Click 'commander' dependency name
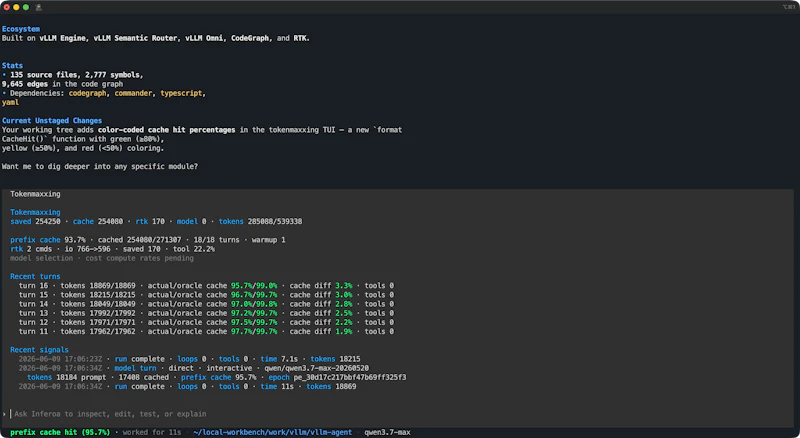The width and height of the screenshot is (800, 438). point(133,93)
